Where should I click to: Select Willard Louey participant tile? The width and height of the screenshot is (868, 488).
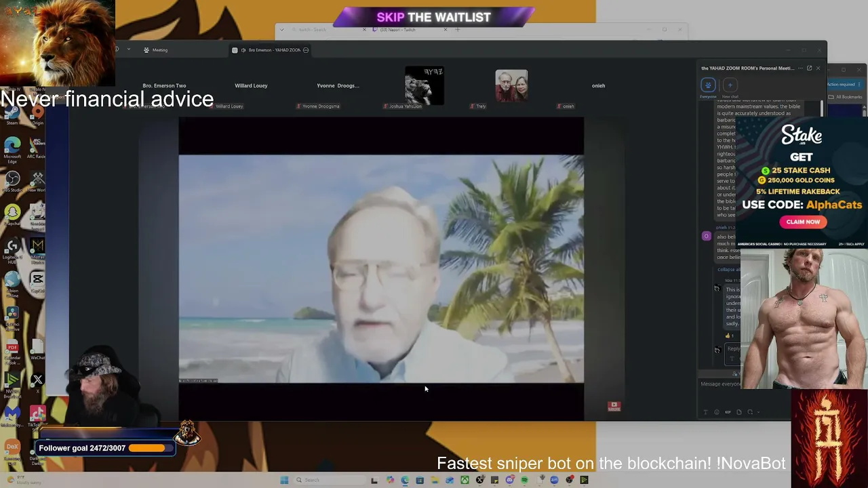[251, 85]
